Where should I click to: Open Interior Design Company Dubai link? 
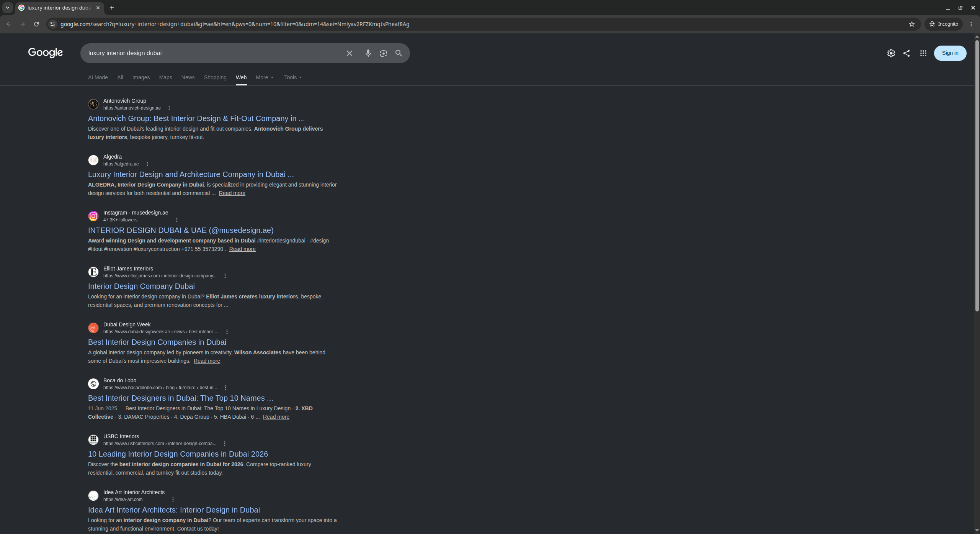pos(141,287)
